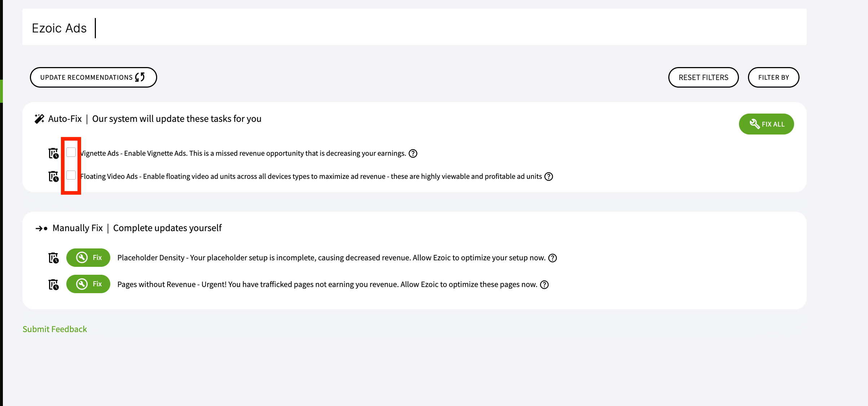The width and height of the screenshot is (868, 406).
Task: Click Fix button for Pages without Revenue
Action: 88,284
